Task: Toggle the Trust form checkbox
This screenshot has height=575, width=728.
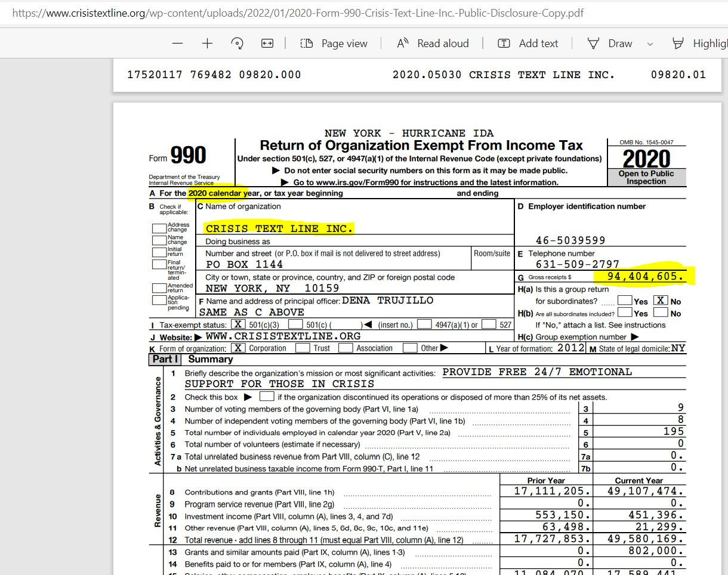Action: [303, 348]
